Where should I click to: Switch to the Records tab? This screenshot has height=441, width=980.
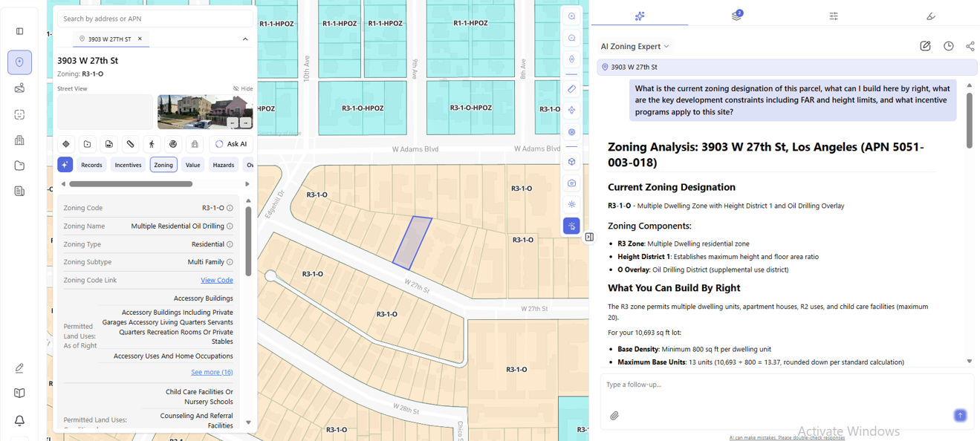pyautogui.click(x=91, y=165)
